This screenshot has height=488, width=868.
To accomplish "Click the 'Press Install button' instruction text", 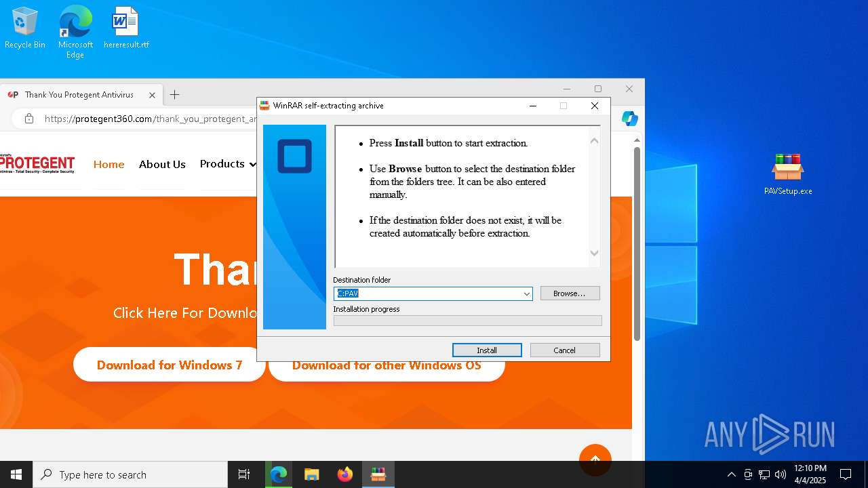I will click(x=448, y=143).
